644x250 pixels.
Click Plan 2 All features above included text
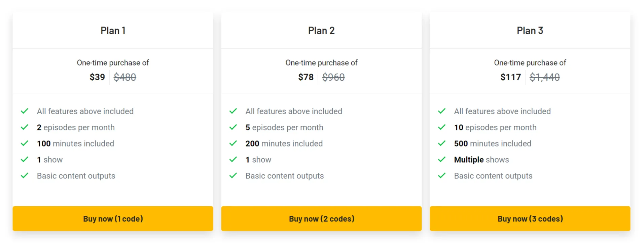point(294,111)
